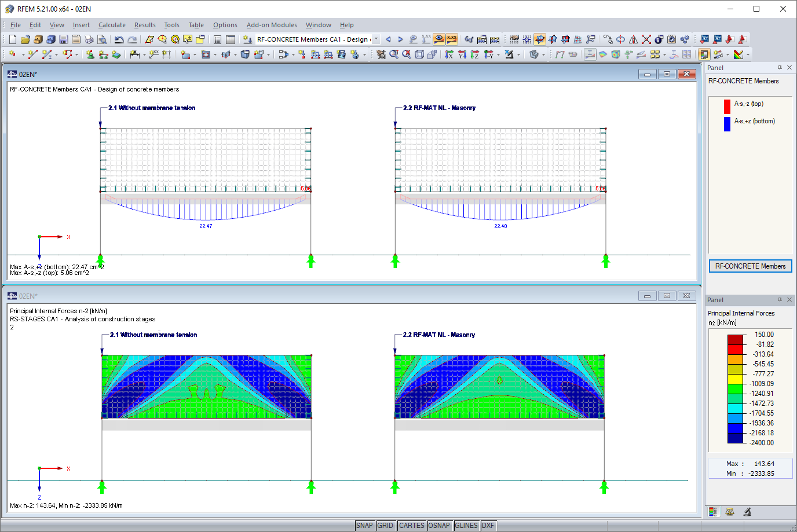Expand the display properties wand dropdown arrow
The image size is (797, 532).
point(727,54)
